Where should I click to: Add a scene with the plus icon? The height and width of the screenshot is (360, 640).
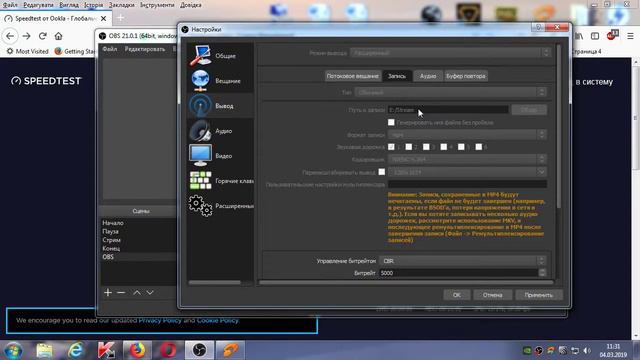tap(108, 292)
